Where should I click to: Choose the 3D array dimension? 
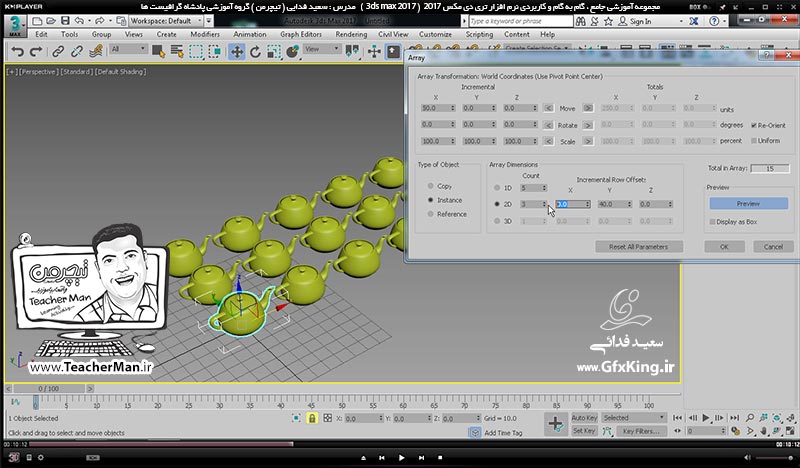[x=497, y=221]
